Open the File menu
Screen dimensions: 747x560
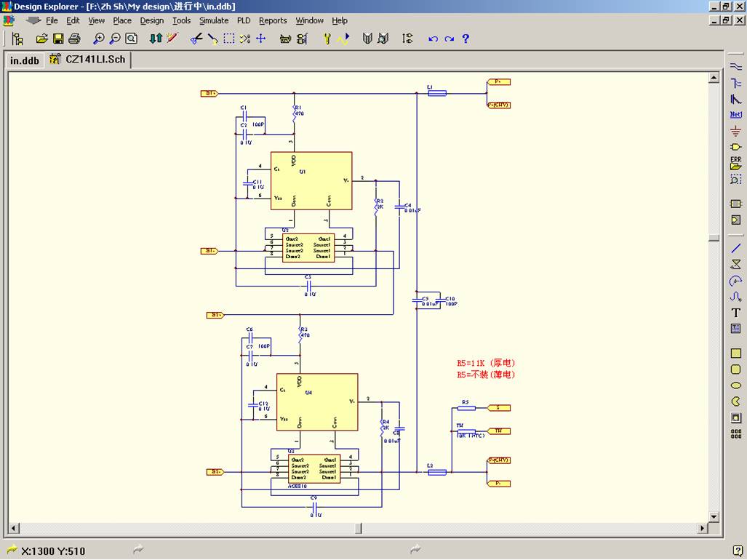(52, 20)
